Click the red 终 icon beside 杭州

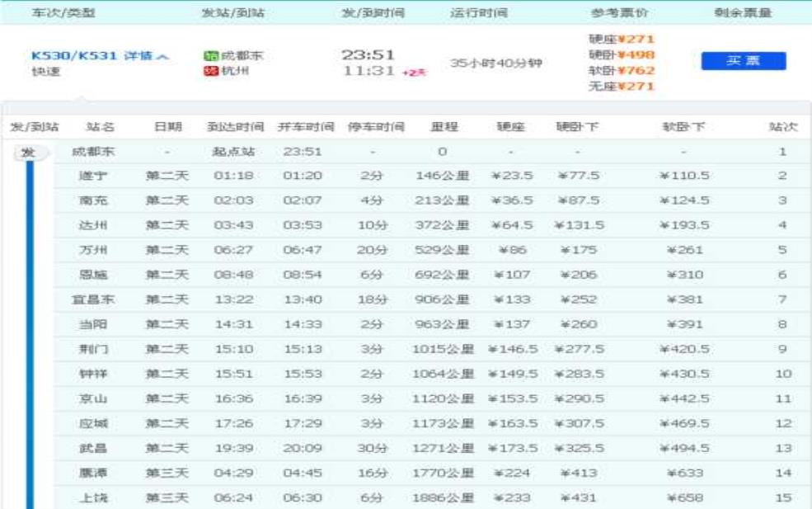[x=210, y=71]
